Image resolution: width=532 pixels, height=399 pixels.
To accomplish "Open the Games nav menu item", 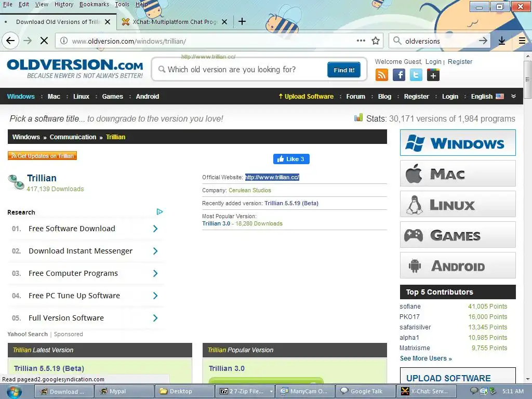I will click(x=113, y=96).
